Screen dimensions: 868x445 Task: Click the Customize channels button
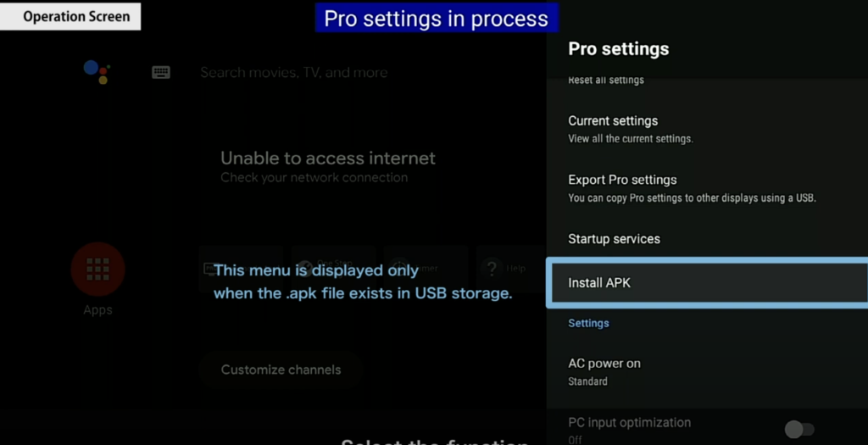coord(281,370)
